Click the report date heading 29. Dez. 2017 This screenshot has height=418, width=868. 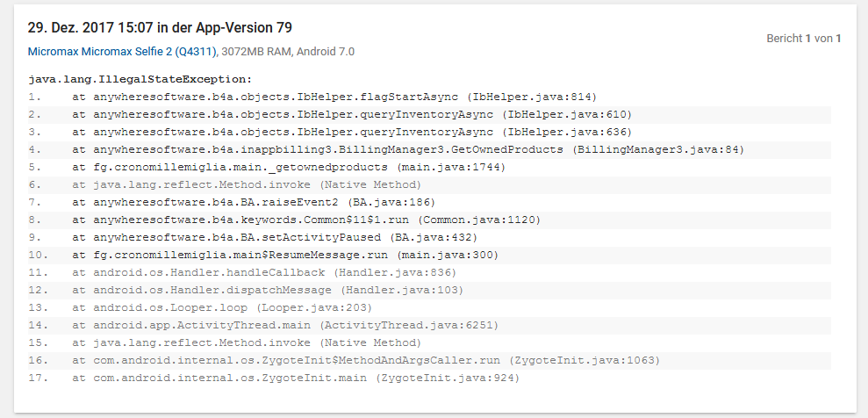click(160, 28)
